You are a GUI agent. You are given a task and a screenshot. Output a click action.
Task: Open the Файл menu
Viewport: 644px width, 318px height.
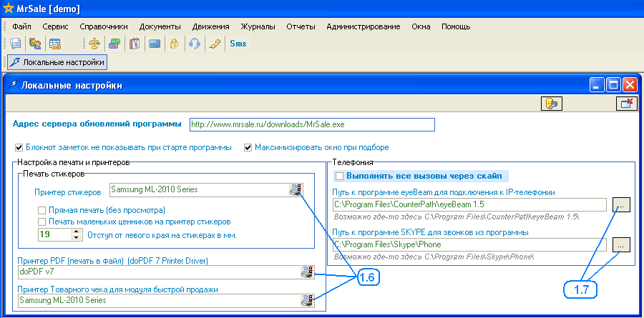(x=21, y=26)
